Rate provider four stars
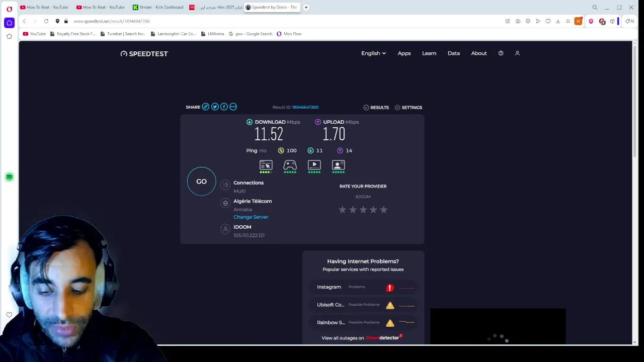Image resolution: width=644 pixels, height=362 pixels. point(373,210)
